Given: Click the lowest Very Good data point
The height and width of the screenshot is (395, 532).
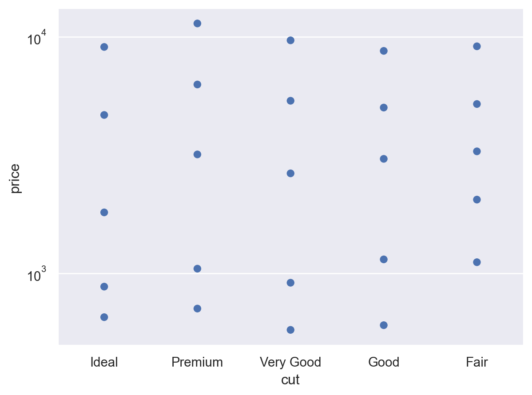Looking at the screenshot, I should click(x=290, y=330).
